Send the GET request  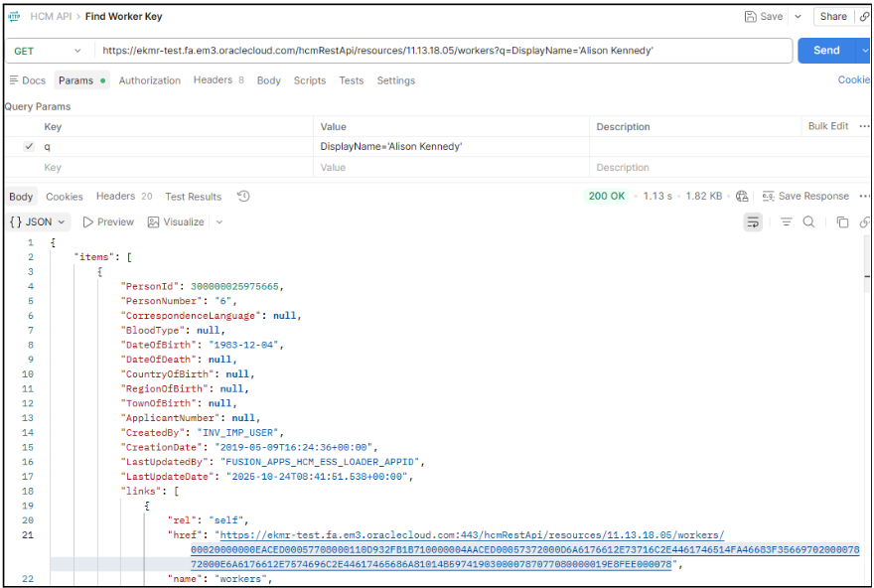click(x=826, y=51)
